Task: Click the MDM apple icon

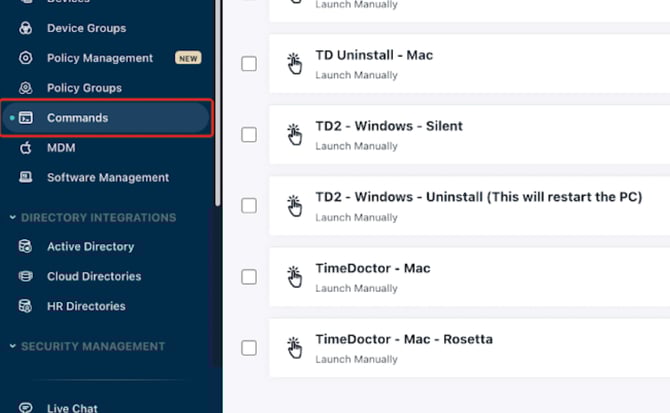Action: coord(25,147)
